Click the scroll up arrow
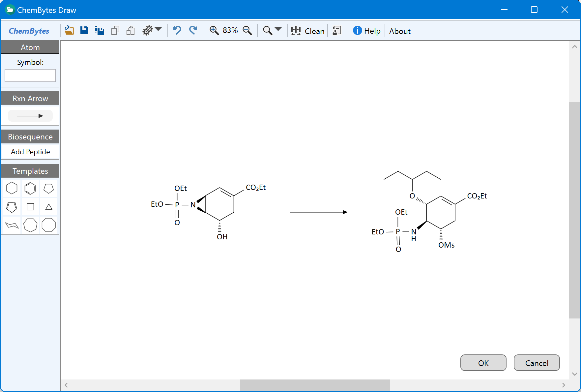Viewport: 581px width, 392px height. (575, 46)
